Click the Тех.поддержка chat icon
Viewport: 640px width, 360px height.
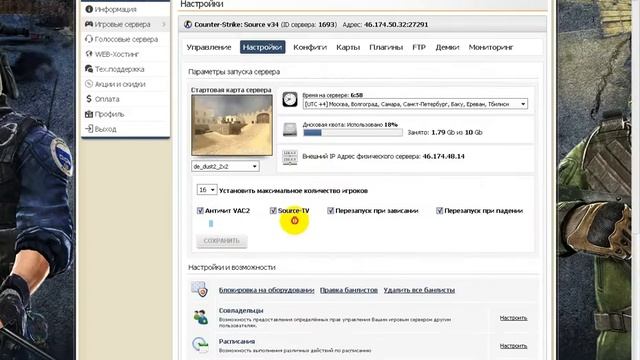tap(89, 69)
